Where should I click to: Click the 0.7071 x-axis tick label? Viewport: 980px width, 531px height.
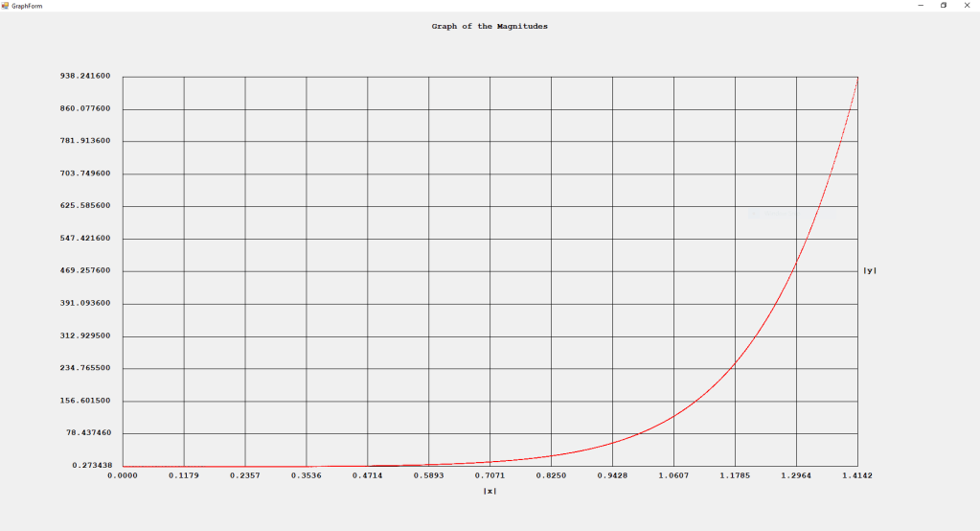(x=490, y=474)
